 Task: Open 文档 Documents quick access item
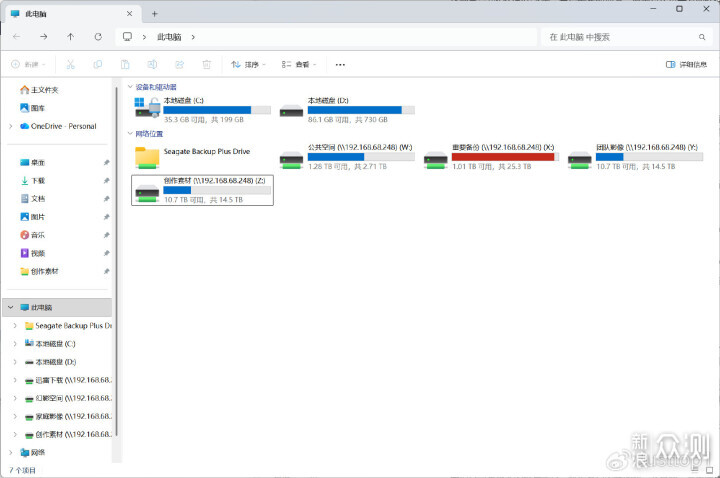(33, 199)
